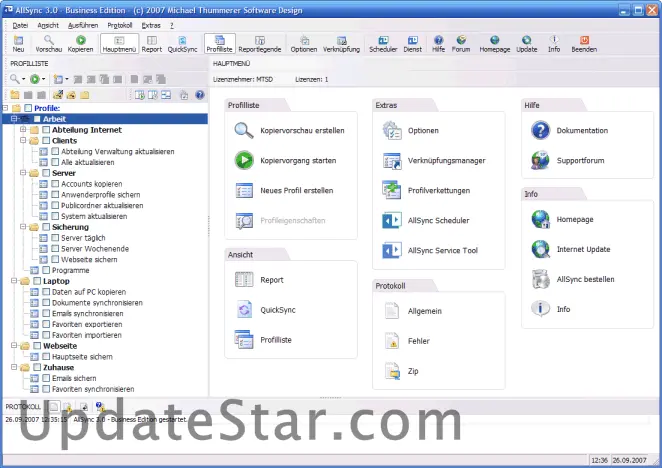The width and height of the screenshot is (662, 468).
Task: Expand the 'Abteilung Internet' tree folder
Action: 22,130
